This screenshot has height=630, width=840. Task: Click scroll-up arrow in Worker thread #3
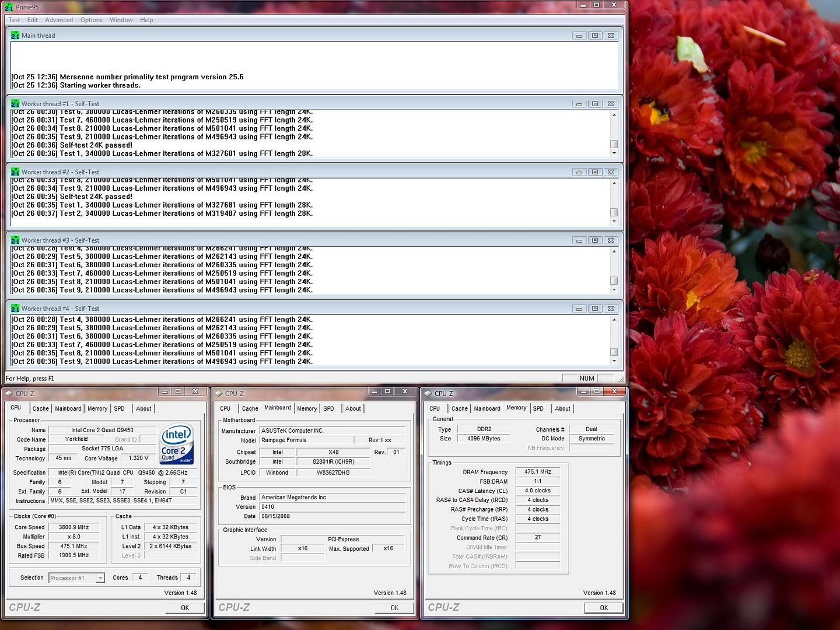click(614, 251)
